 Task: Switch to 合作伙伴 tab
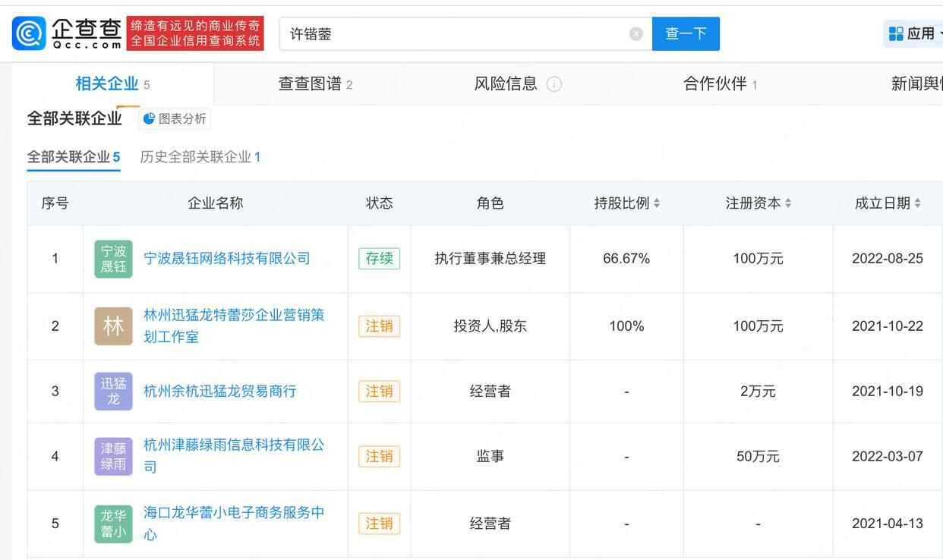point(720,84)
